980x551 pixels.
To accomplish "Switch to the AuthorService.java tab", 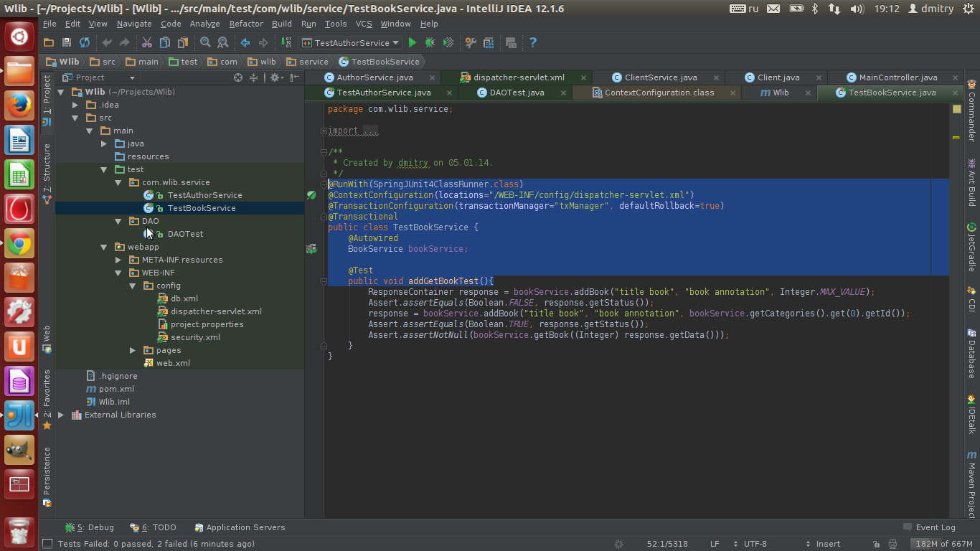I will pos(374,77).
